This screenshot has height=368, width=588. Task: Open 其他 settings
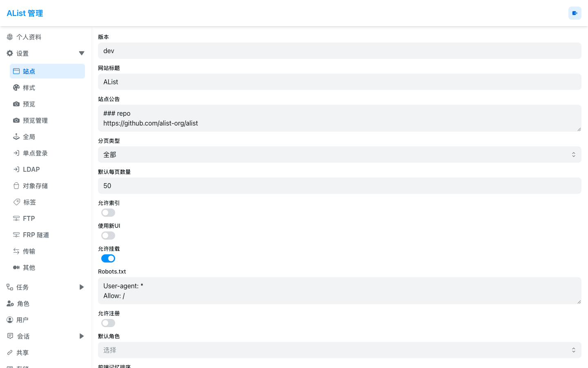(47, 267)
